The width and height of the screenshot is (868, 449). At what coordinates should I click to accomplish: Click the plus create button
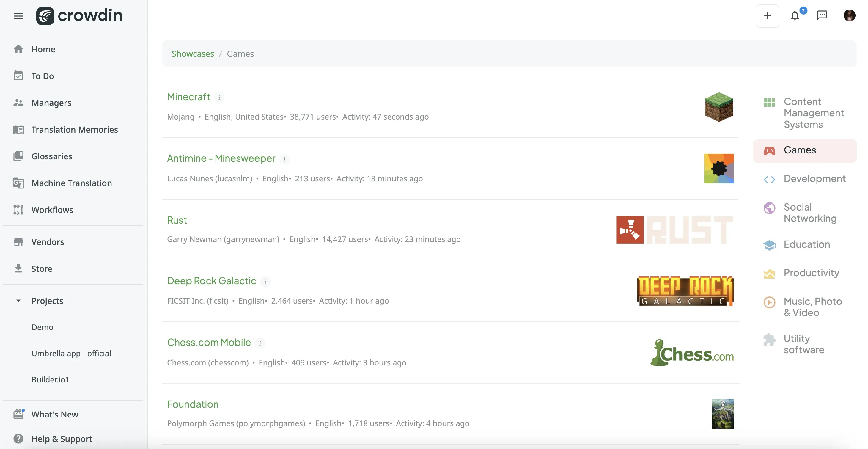767,16
